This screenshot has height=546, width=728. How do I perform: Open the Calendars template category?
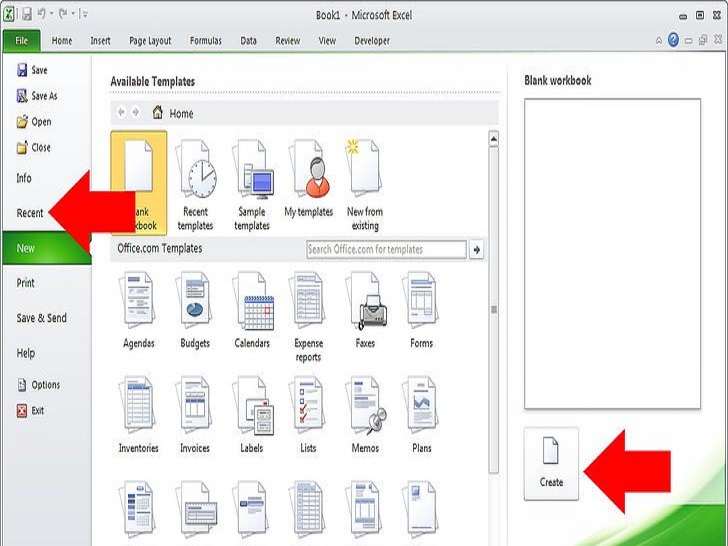coord(252,310)
